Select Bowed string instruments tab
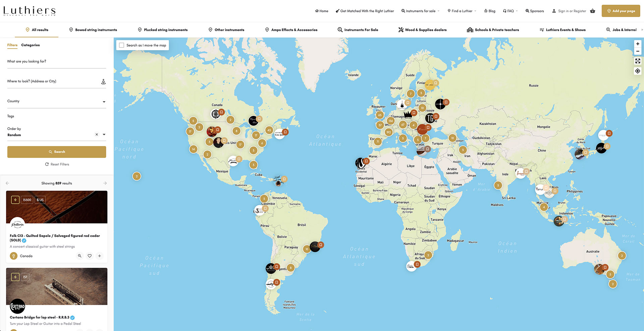The width and height of the screenshot is (644, 331). tap(93, 30)
